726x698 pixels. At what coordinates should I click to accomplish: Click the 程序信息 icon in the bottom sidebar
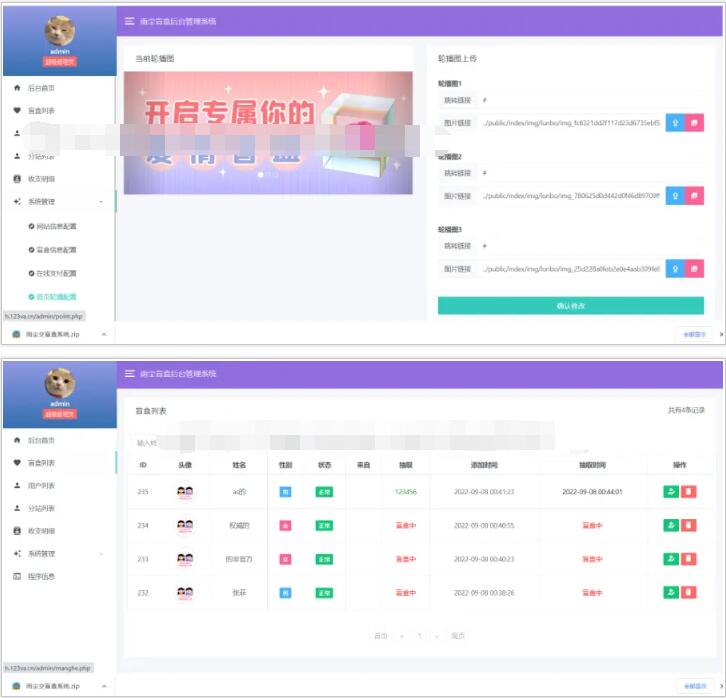17,576
